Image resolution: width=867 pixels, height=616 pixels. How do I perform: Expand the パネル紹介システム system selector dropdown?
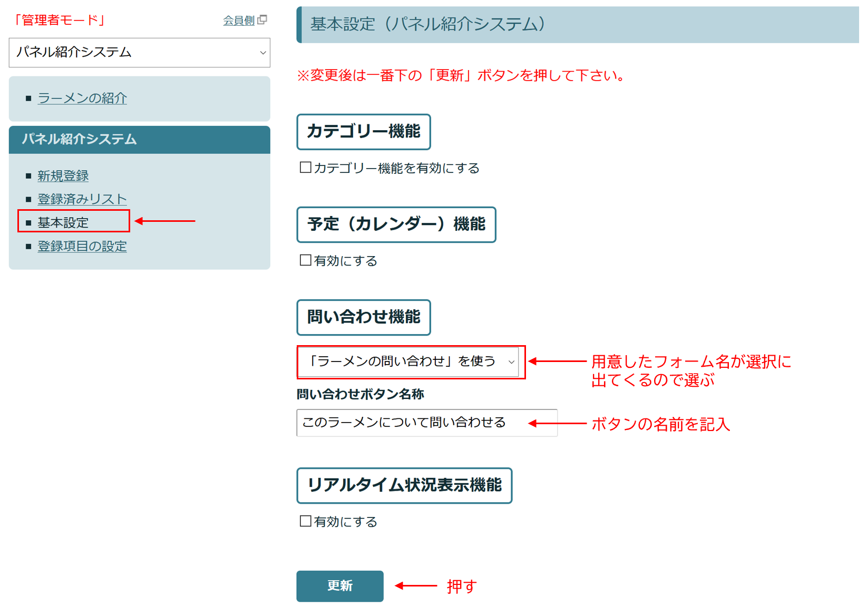[x=139, y=53]
